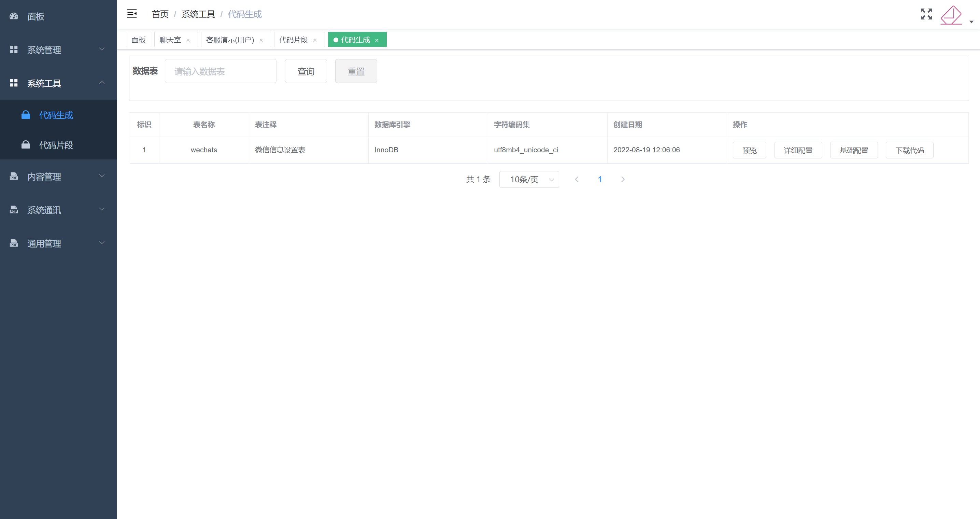
Task: Open 详细配置 for wechats row
Action: point(798,150)
